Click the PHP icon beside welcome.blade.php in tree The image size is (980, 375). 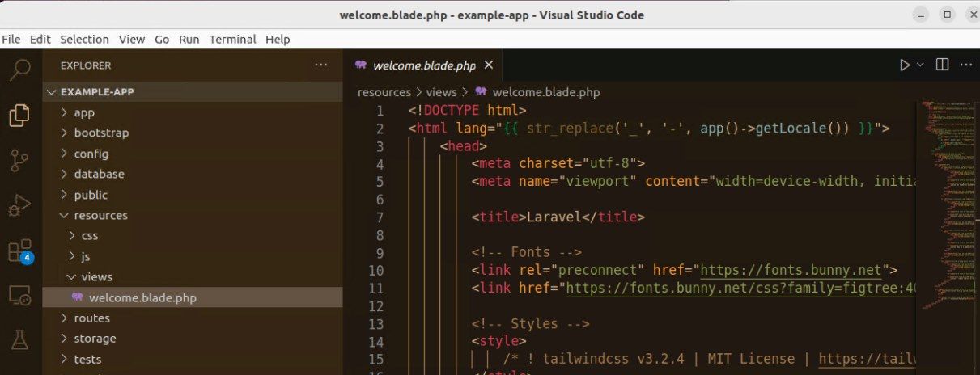78,297
